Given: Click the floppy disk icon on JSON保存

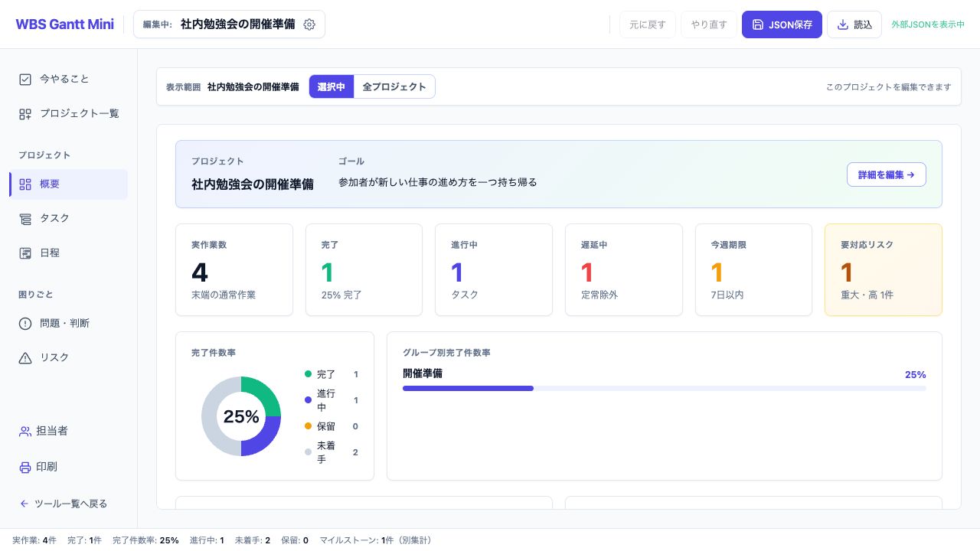Looking at the screenshot, I should coord(758,24).
